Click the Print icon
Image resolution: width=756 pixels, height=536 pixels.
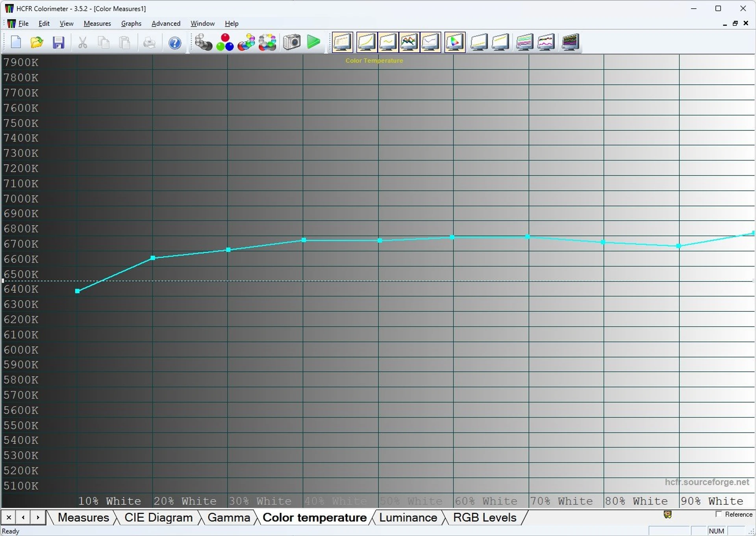click(149, 42)
